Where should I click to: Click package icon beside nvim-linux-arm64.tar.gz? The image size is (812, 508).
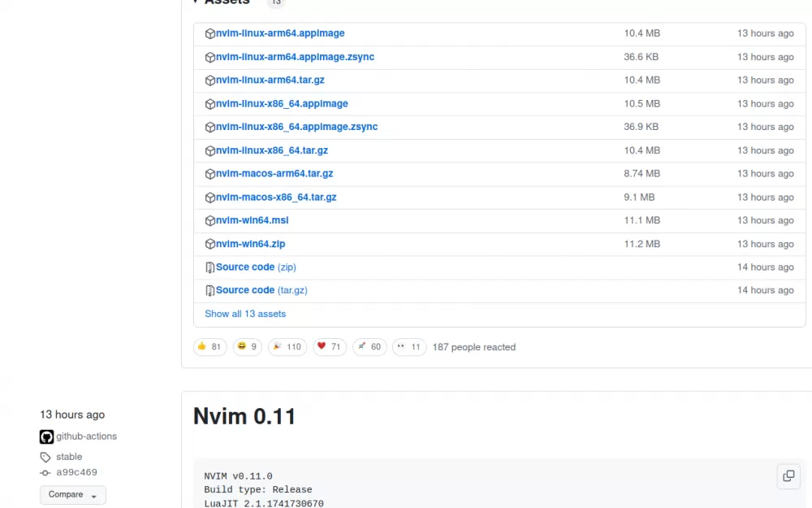point(209,80)
